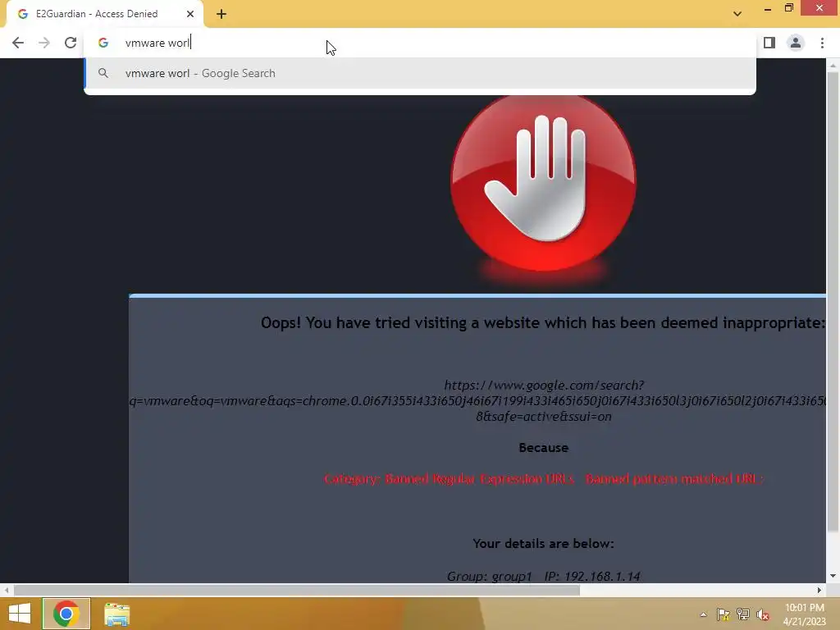Minimize the Chrome window
This screenshot has height=630, width=840.
[x=768, y=8]
